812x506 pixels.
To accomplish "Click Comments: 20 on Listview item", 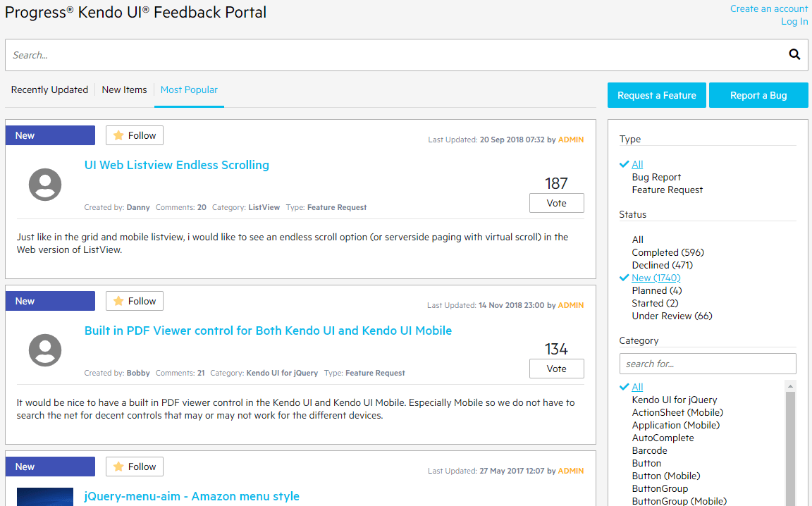I will (x=180, y=207).
